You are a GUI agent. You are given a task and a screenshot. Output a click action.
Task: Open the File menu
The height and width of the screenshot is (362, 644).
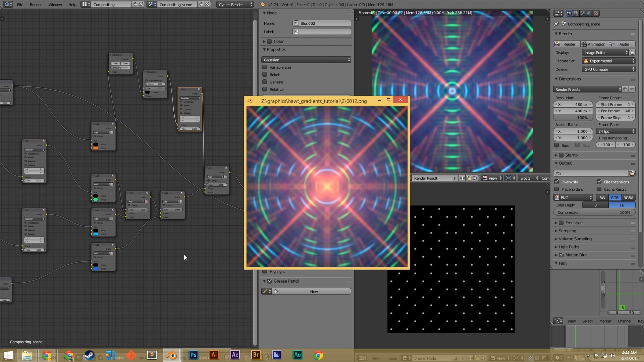click(x=20, y=5)
